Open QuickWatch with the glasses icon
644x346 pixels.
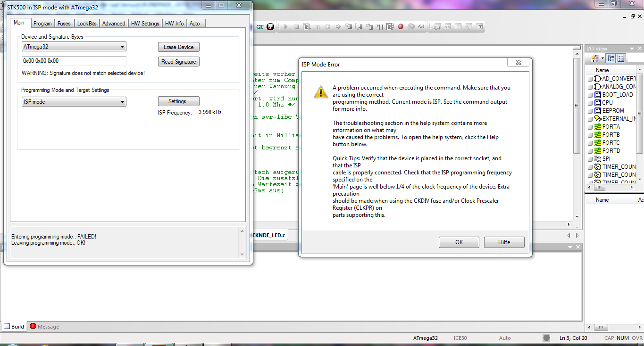click(x=421, y=27)
